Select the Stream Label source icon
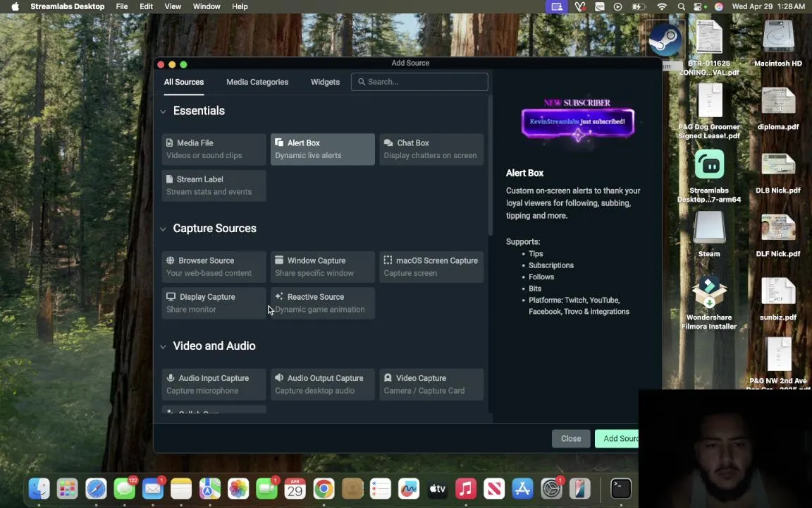 pyautogui.click(x=169, y=179)
